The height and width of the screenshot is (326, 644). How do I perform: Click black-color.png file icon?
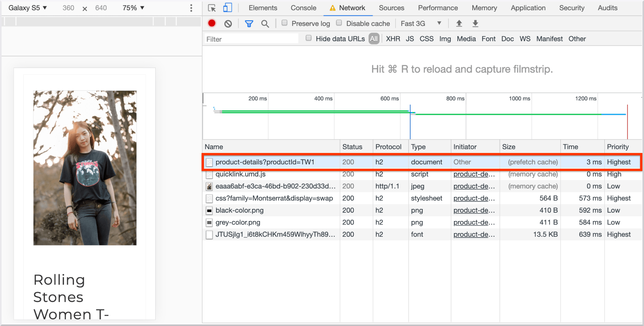click(x=209, y=210)
